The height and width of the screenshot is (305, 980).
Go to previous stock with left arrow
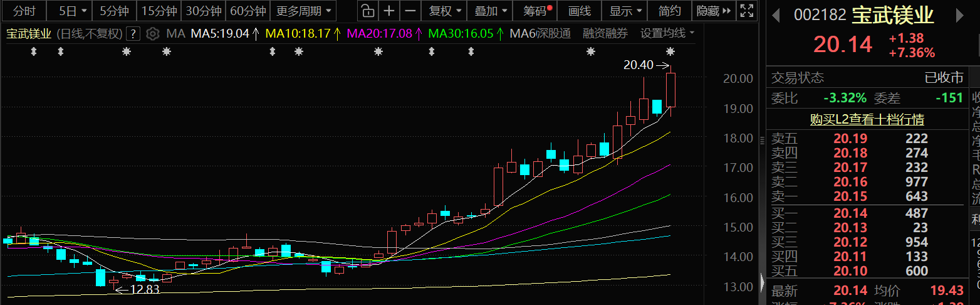pos(776,14)
